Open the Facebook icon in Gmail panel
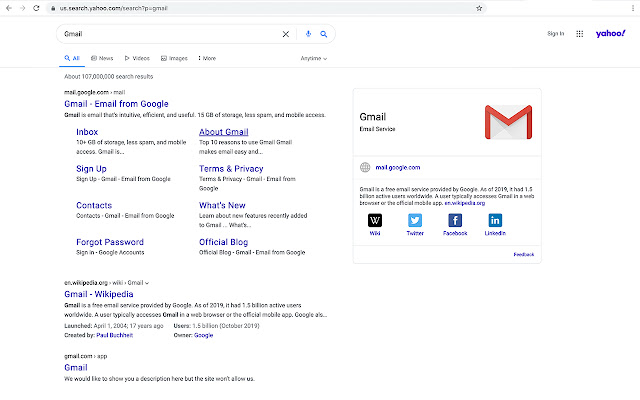 455,221
